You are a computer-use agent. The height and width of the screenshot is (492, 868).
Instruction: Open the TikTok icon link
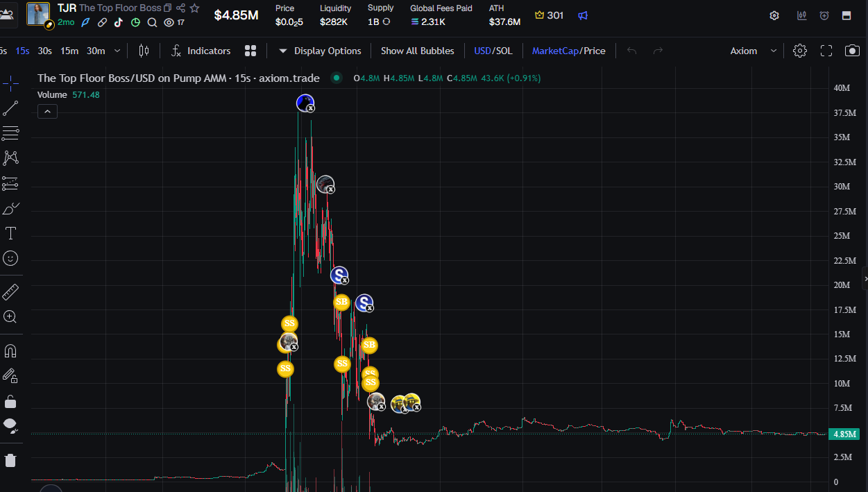click(x=119, y=22)
